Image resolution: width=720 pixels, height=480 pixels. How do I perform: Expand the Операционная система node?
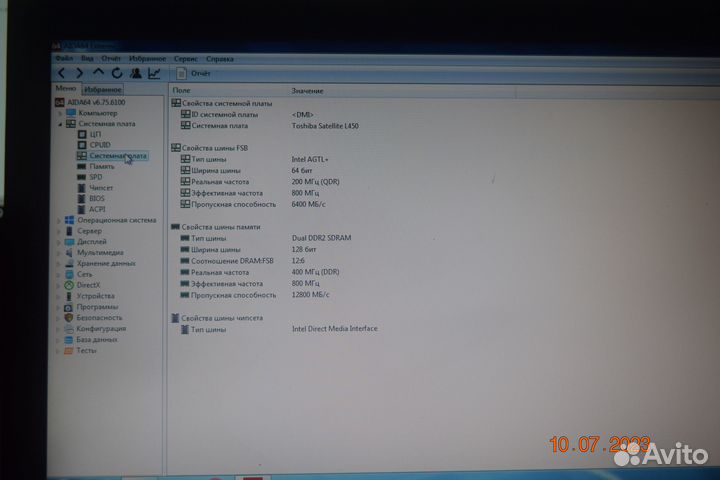(x=59, y=220)
